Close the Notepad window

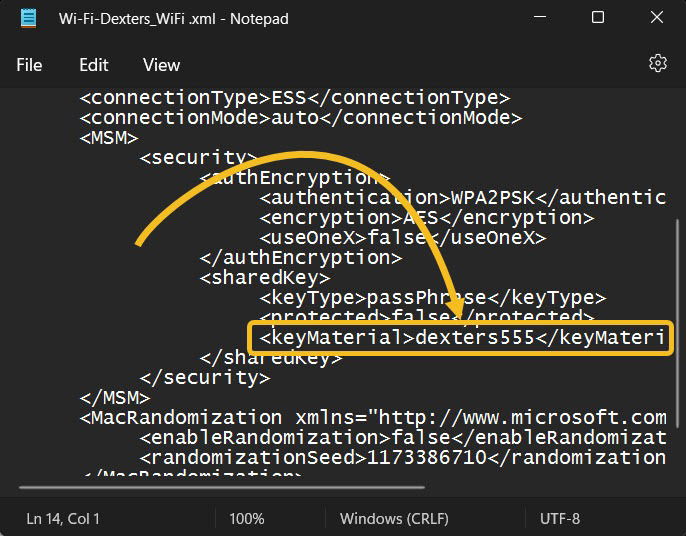657,18
